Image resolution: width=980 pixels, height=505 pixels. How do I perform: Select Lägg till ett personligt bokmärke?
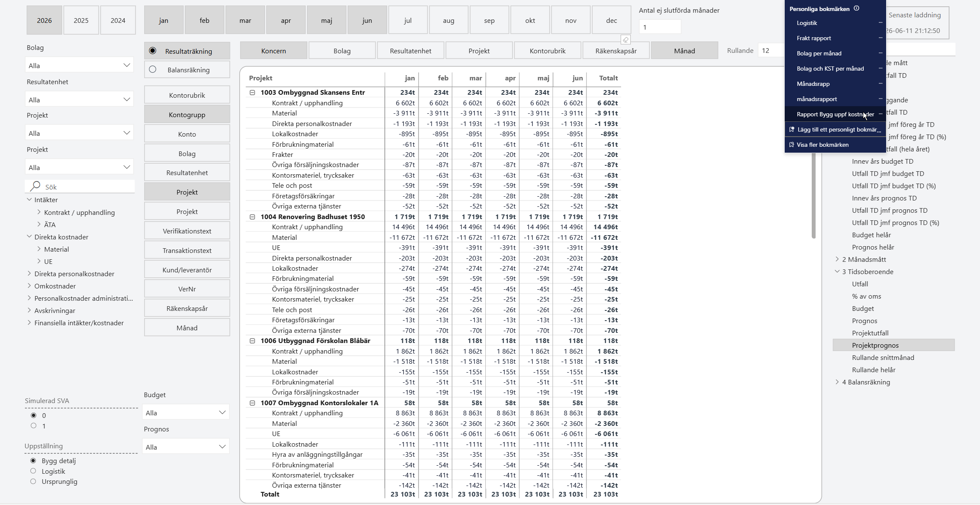click(835, 129)
